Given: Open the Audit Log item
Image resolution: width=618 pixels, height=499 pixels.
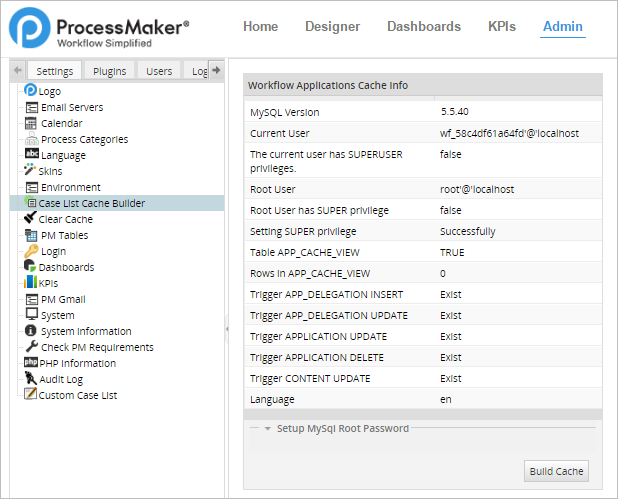Looking at the screenshot, I should coord(61,379).
